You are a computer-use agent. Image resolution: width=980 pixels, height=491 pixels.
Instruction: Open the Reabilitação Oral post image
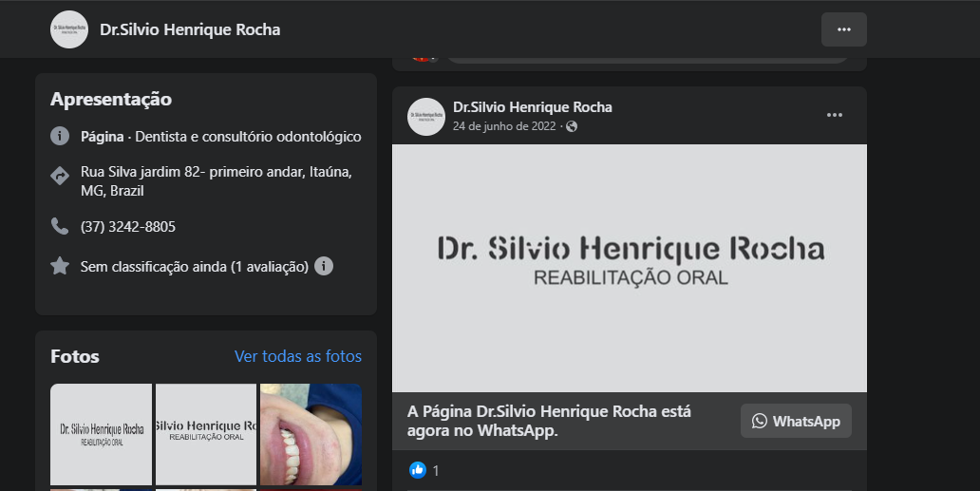(629, 268)
